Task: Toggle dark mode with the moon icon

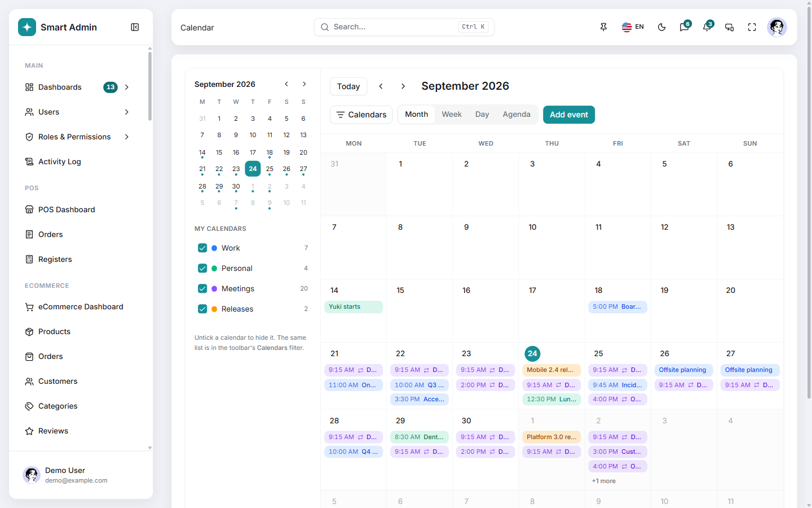Action: pyautogui.click(x=662, y=27)
